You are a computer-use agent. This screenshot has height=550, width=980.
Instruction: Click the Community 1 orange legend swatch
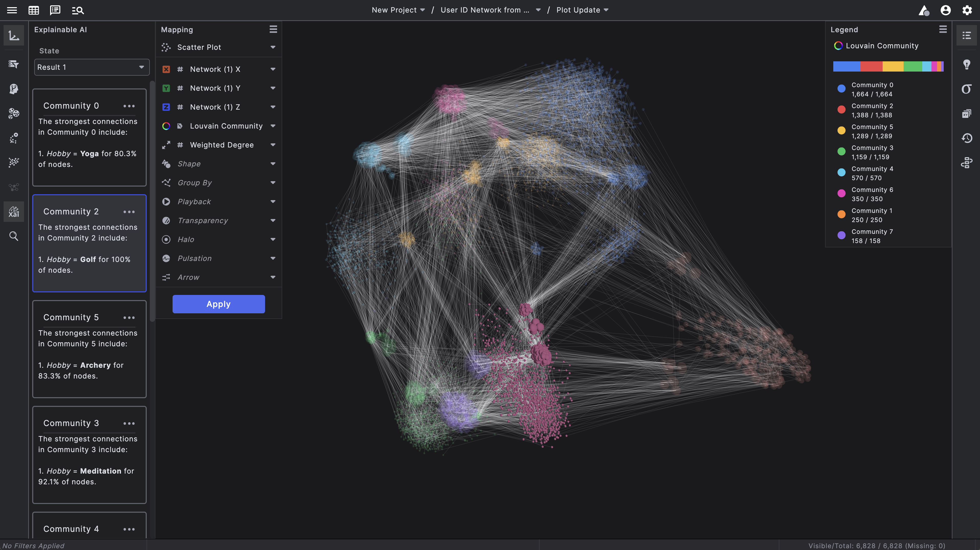(x=841, y=214)
